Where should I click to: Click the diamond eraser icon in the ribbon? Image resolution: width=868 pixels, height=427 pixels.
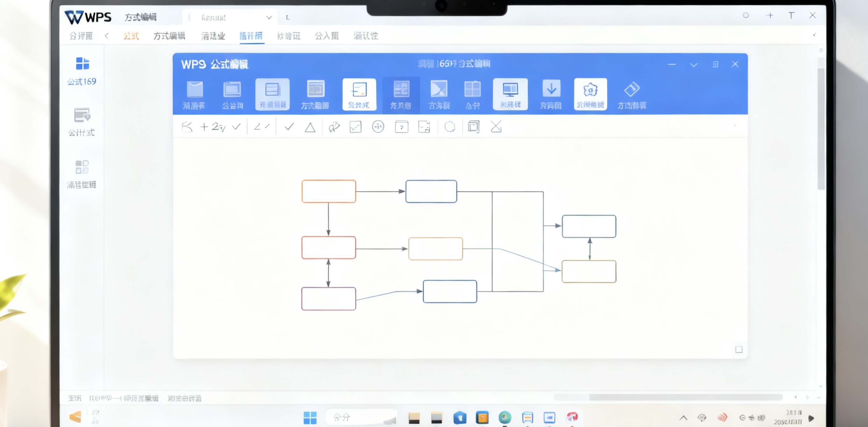631,90
